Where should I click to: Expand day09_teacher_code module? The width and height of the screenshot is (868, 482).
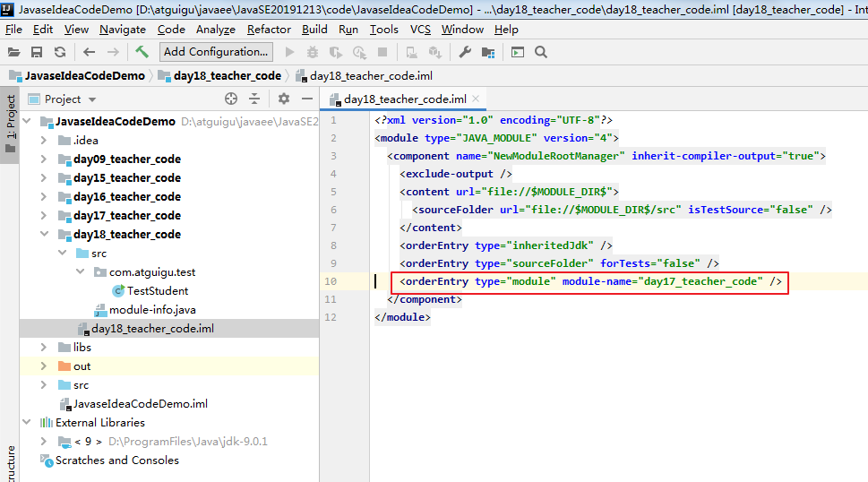click(x=44, y=159)
